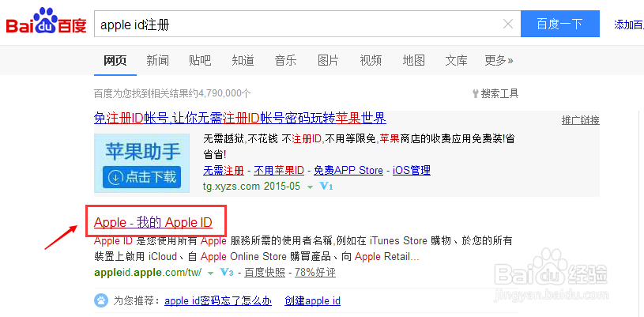The height and width of the screenshot is (317, 644).
Task: Click the V1 verification badge under tg.xyzs.com
Action: pyautogui.click(x=326, y=187)
